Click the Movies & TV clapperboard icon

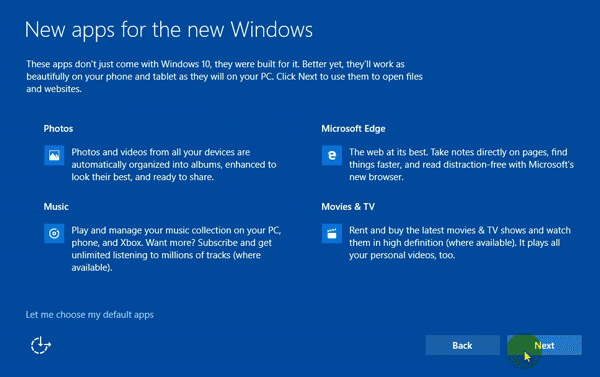click(x=332, y=233)
